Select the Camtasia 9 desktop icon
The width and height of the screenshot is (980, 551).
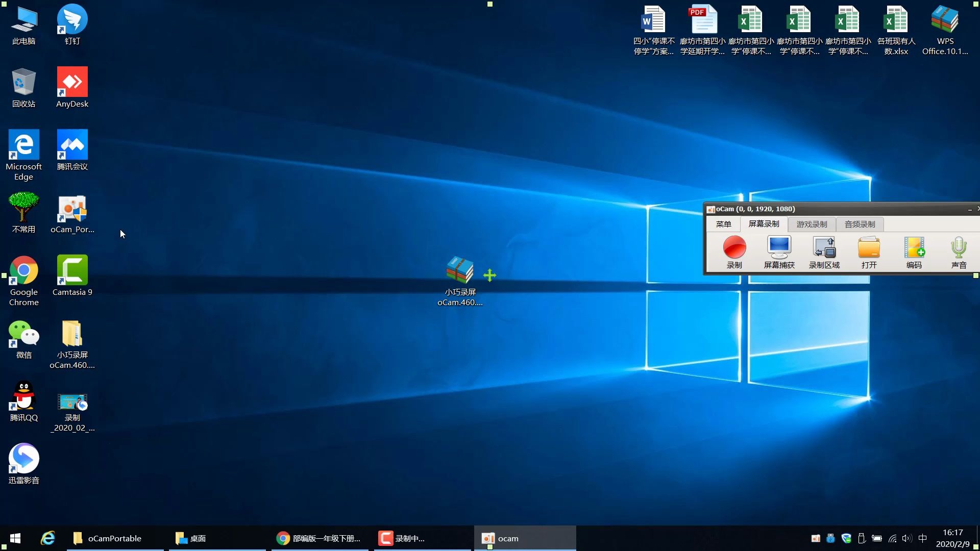72,271
